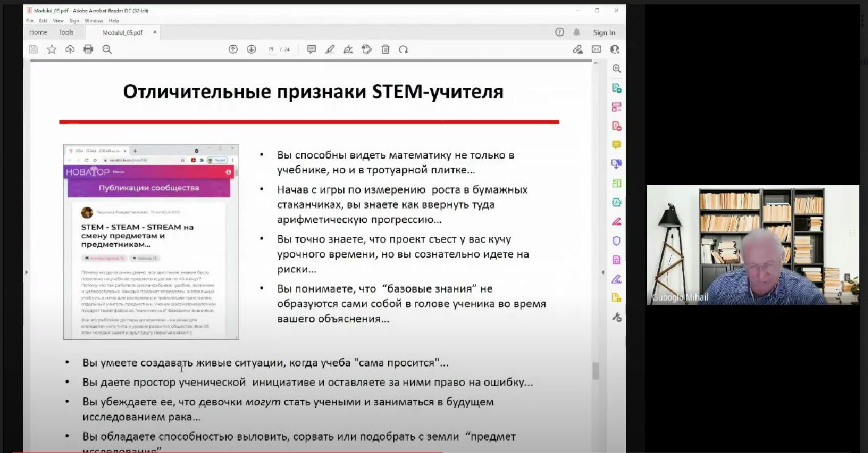Image resolution: width=868 pixels, height=453 pixels.
Task: Click the share link icon at the toolbar right
Action: [578, 50]
